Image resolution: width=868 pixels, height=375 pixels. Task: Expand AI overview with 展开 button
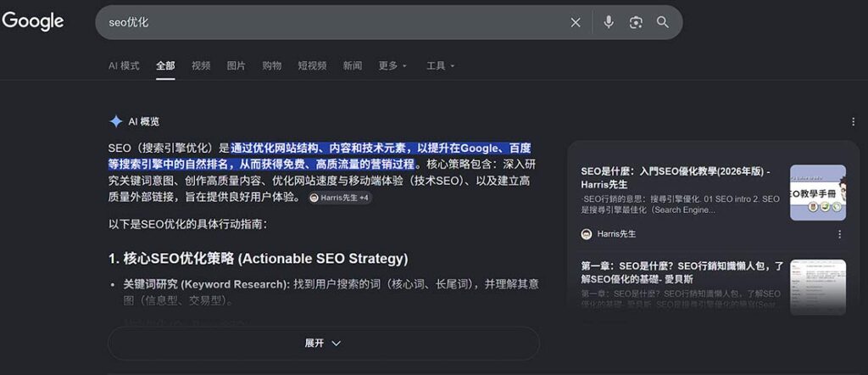[323, 344]
